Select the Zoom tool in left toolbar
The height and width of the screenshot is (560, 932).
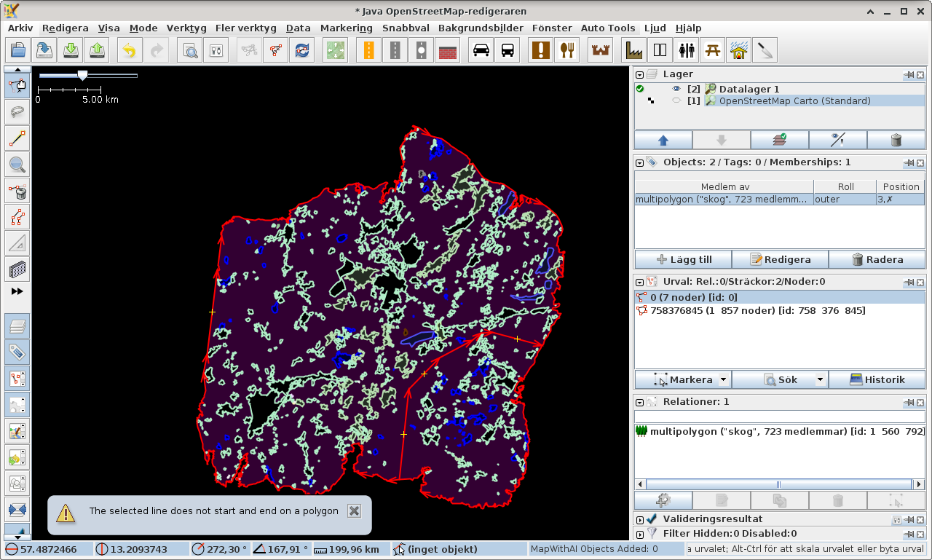click(x=17, y=165)
